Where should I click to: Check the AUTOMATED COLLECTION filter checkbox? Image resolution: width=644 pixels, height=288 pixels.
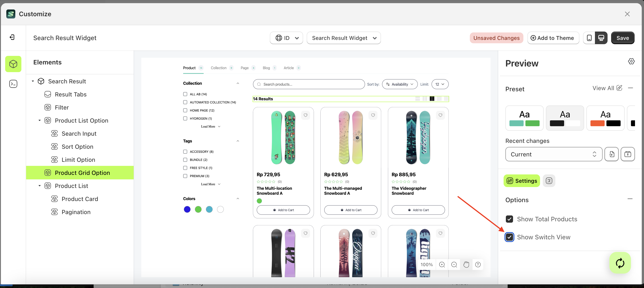tap(185, 102)
